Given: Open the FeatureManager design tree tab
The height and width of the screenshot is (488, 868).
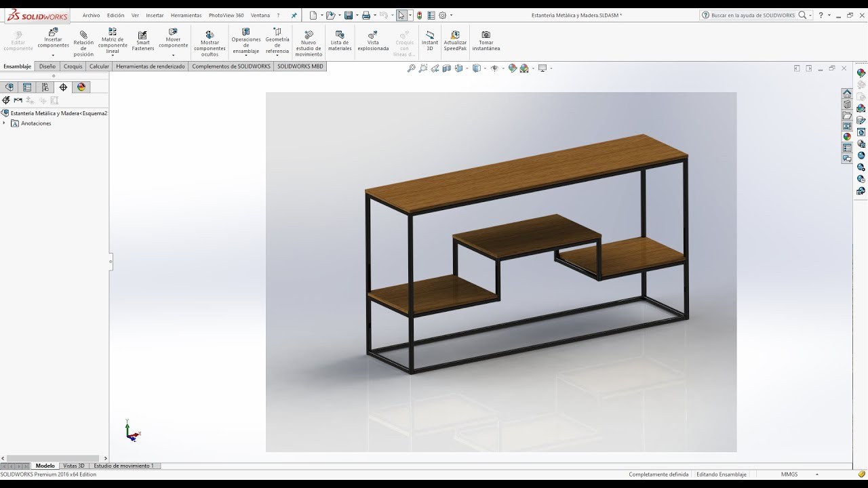Looking at the screenshot, I should tap(9, 87).
